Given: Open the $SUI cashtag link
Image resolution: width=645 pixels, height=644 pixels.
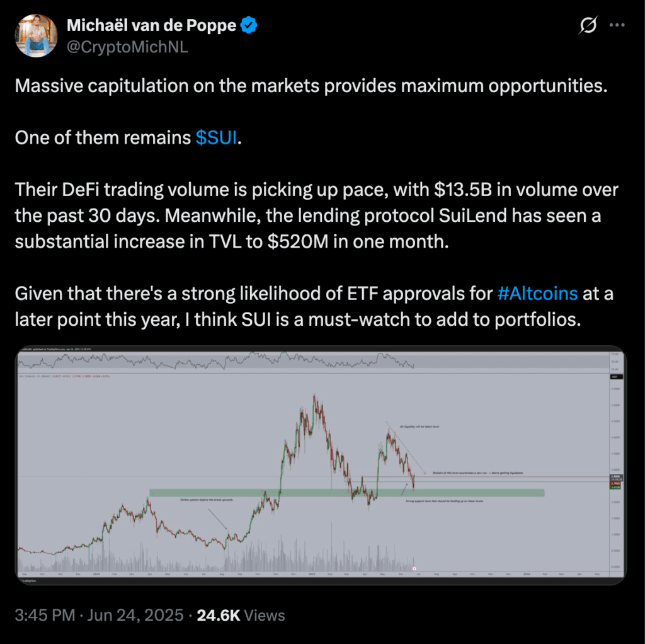Looking at the screenshot, I should pos(217,137).
